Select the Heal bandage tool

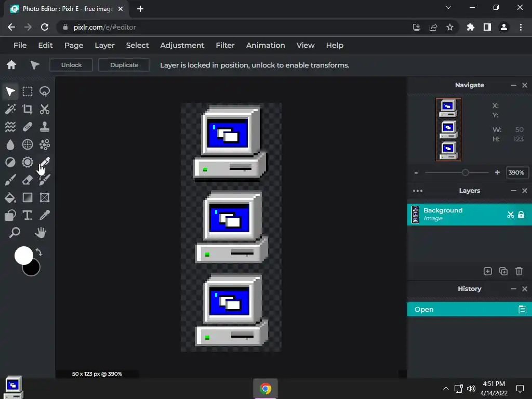(x=28, y=127)
